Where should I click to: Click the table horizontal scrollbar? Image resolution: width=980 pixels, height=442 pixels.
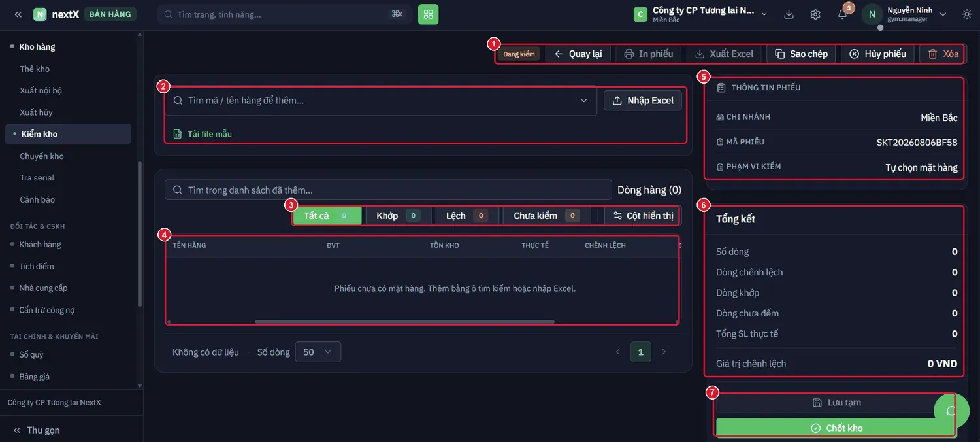tap(404, 322)
